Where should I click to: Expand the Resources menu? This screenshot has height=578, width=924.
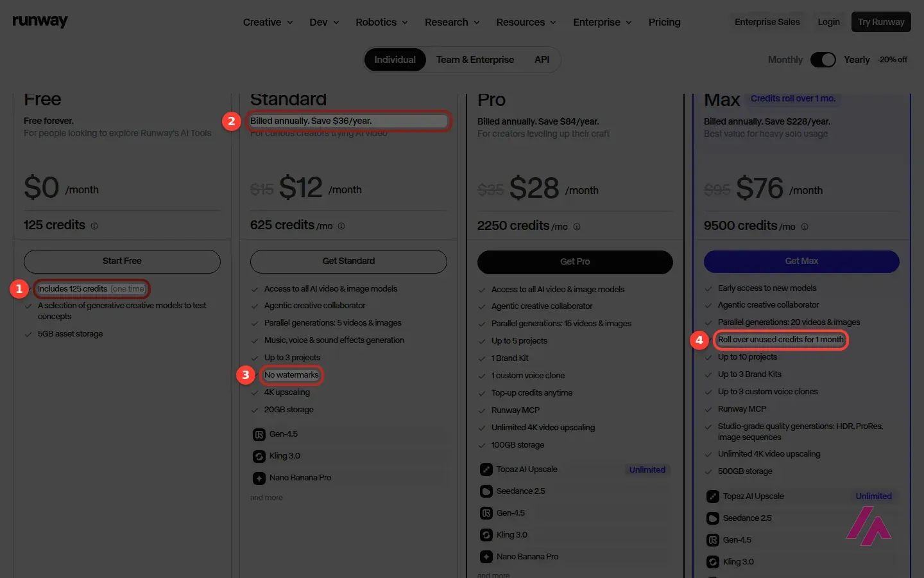click(x=526, y=22)
